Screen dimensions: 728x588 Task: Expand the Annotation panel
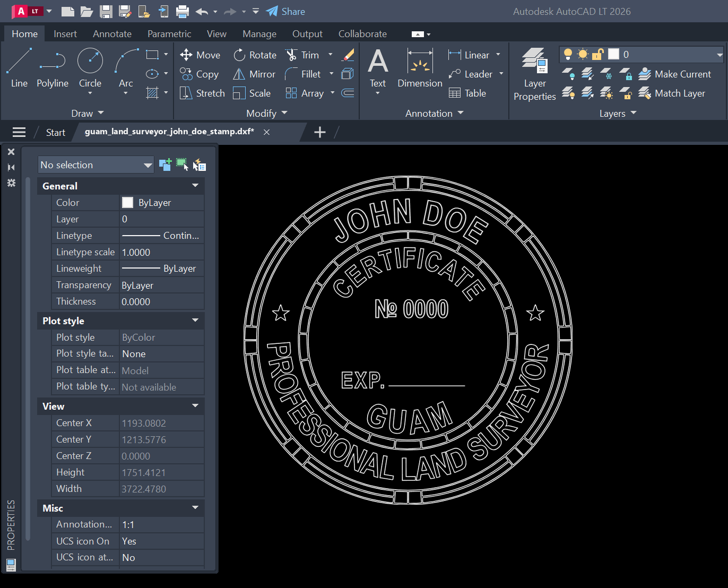pyautogui.click(x=435, y=113)
